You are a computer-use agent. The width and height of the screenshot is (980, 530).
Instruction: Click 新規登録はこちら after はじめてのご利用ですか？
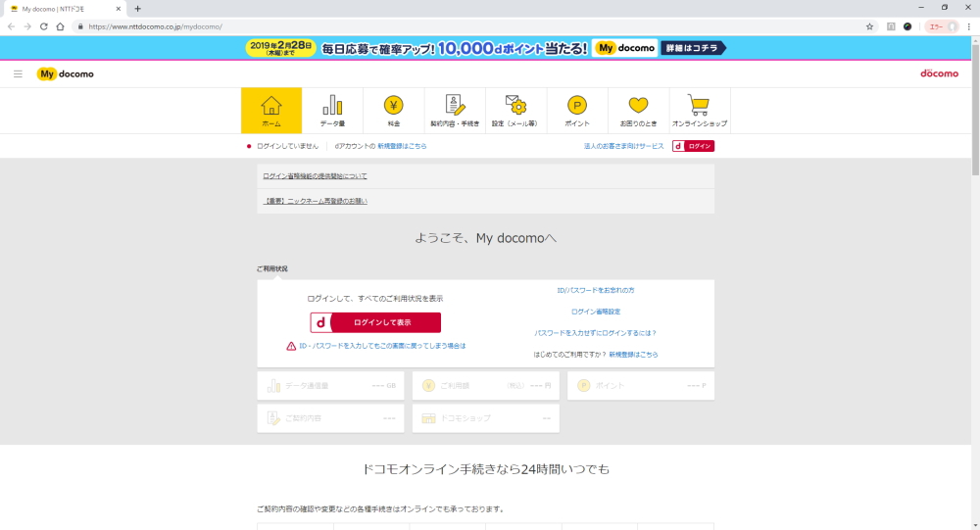633,355
